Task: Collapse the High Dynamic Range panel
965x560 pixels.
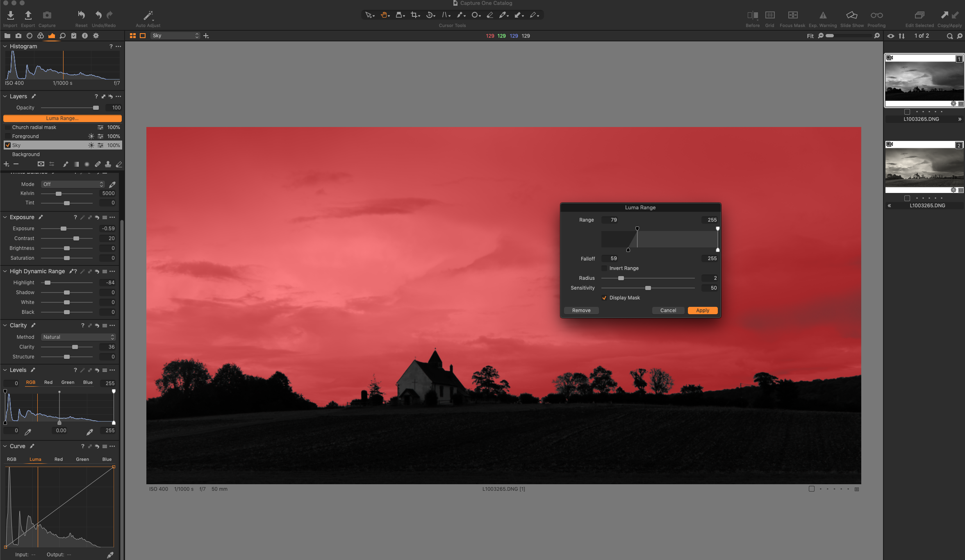Action: (5, 271)
